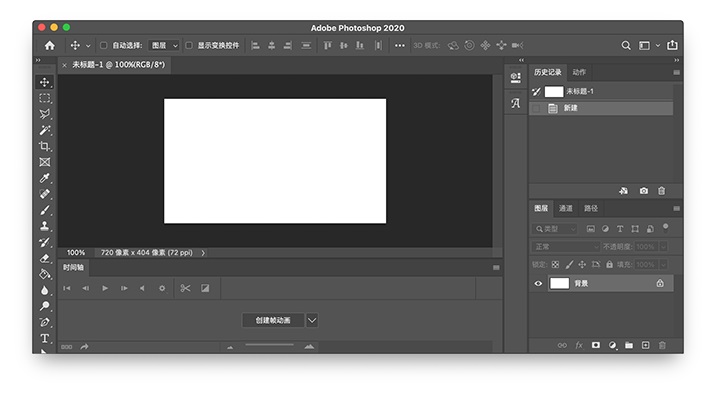This screenshot has width=716, height=396.
Task: Switch to the 图层 tab
Action: coord(541,208)
